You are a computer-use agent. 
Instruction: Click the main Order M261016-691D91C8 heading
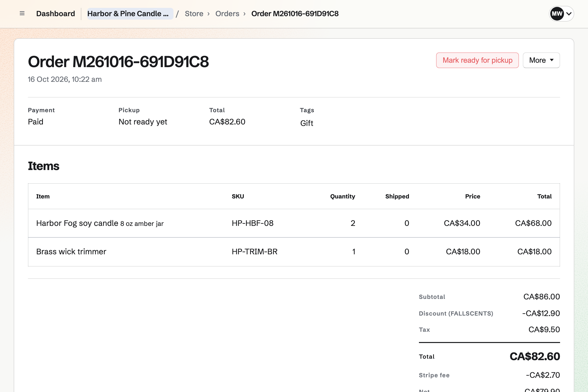(x=118, y=62)
